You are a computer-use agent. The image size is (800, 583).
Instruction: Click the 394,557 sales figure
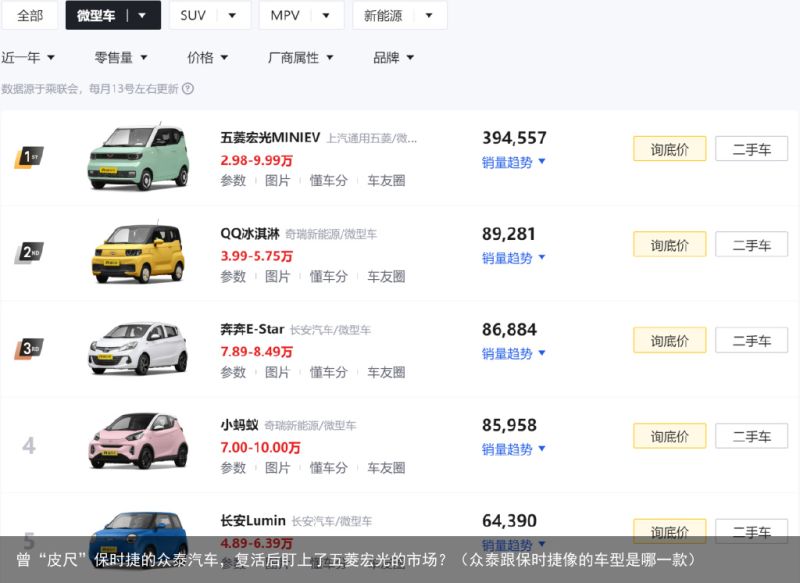coord(514,138)
